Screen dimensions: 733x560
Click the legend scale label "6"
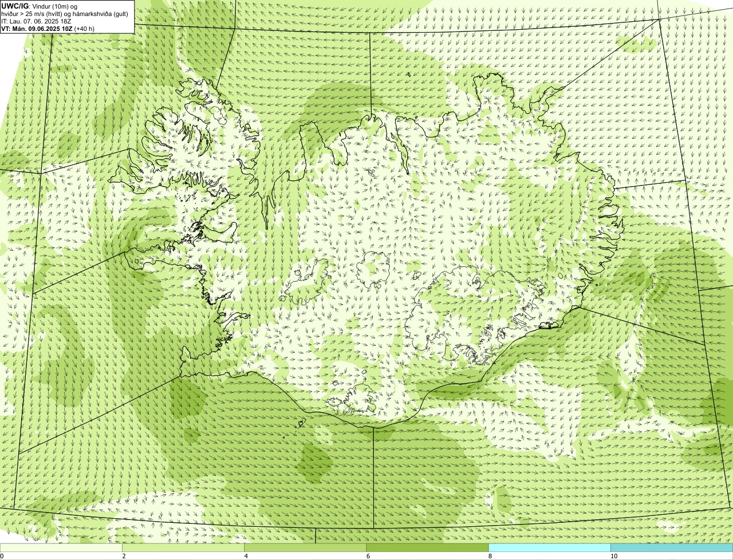[x=368, y=556]
